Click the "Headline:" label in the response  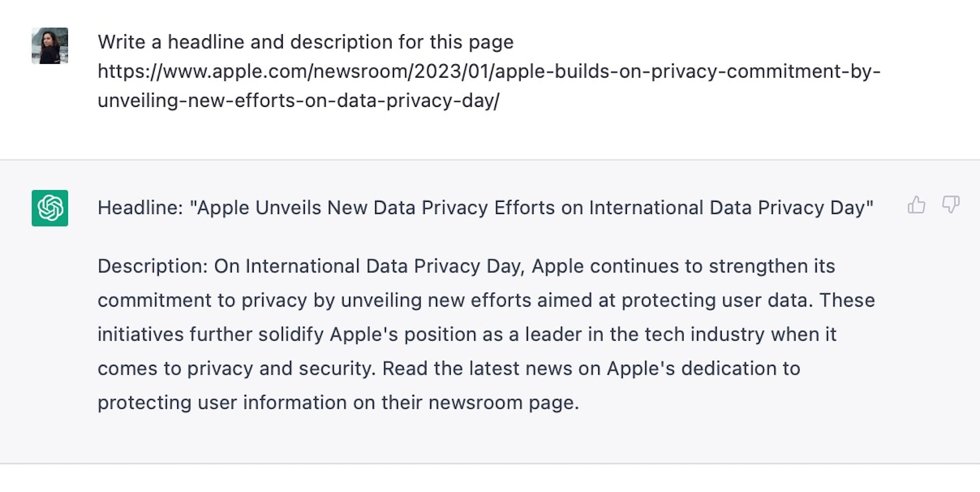(x=140, y=208)
